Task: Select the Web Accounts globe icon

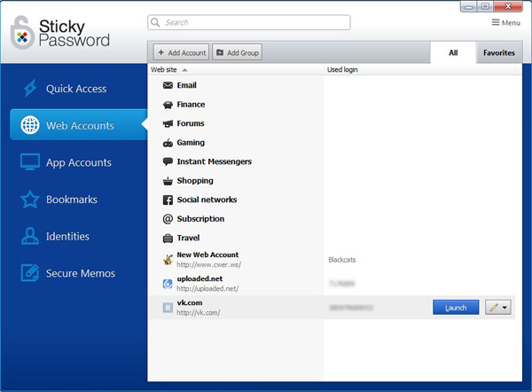Action: tap(30, 125)
